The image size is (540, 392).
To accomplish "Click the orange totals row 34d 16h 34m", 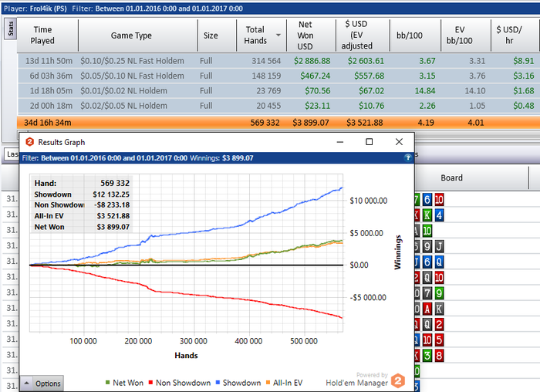I will (x=278, y=122).
